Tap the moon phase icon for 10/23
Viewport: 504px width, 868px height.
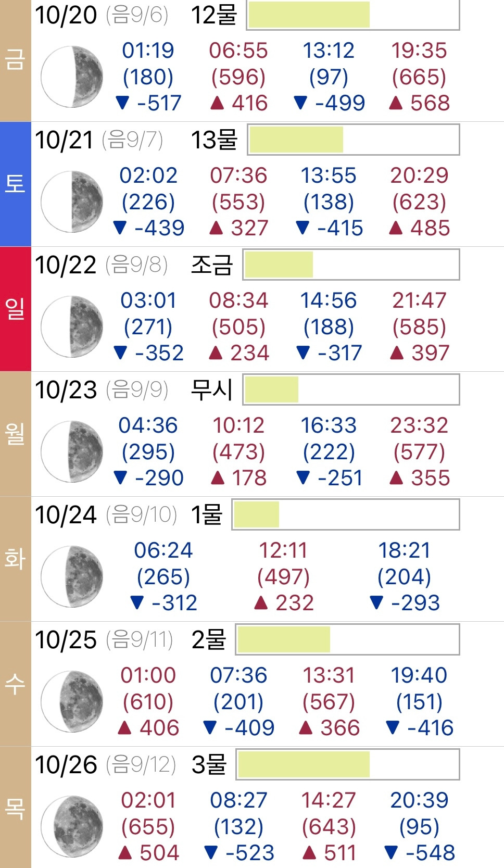[72, 452]
